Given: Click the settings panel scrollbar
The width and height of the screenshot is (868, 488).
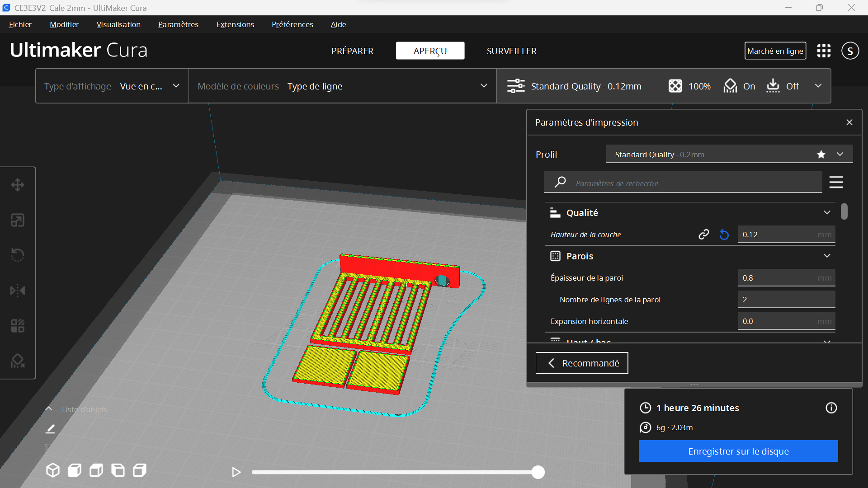Looking at the screenshot, I should (844, 211).
